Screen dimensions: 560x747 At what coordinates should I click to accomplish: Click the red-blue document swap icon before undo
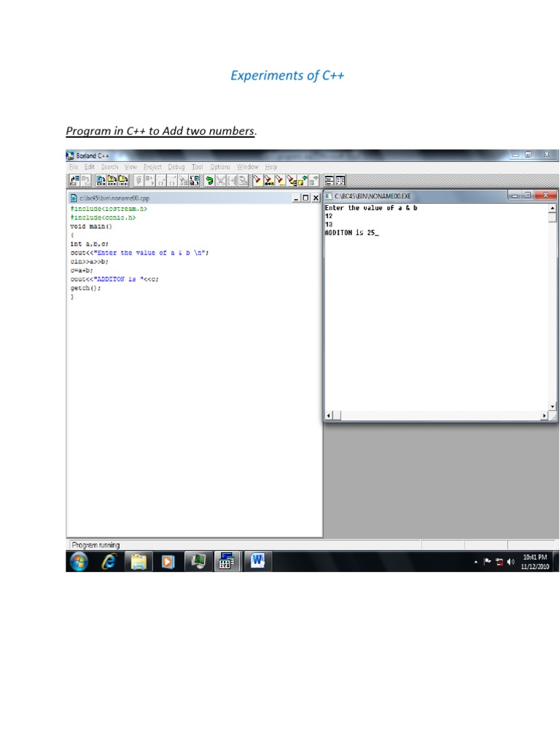click(194, 181)
